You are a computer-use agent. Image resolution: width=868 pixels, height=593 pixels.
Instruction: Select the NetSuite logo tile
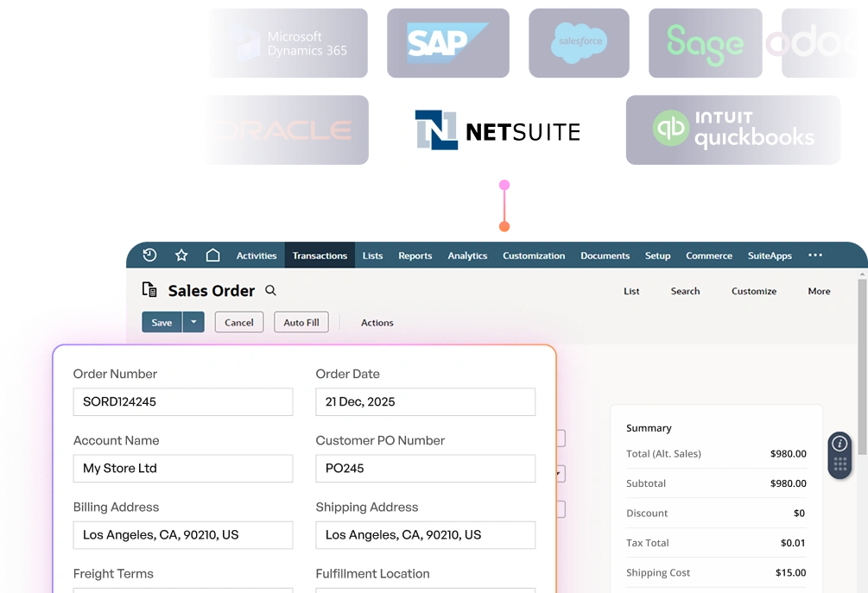(x=497, y=128)
